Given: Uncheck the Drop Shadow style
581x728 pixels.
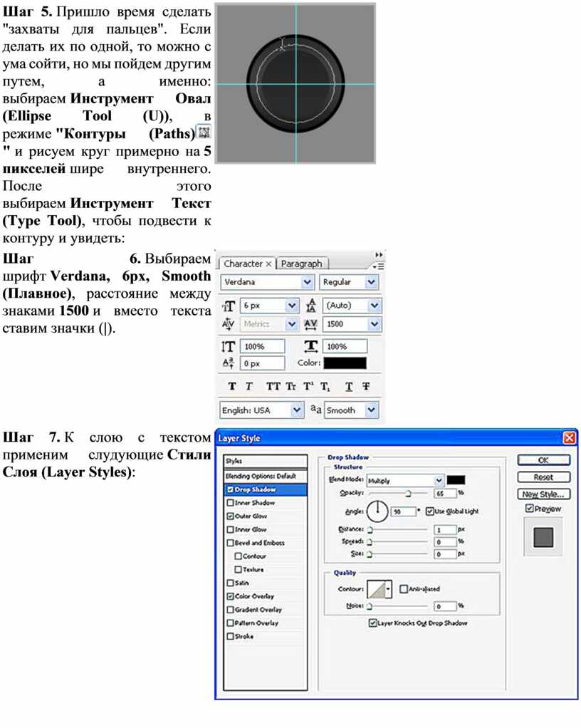Looking at the screenshot, I should [230, 489].
